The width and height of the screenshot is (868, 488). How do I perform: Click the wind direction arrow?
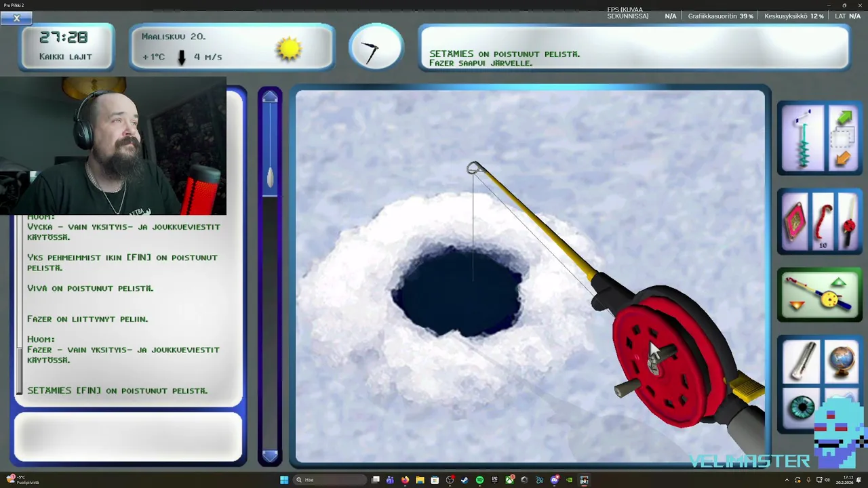tap(181, 58)
